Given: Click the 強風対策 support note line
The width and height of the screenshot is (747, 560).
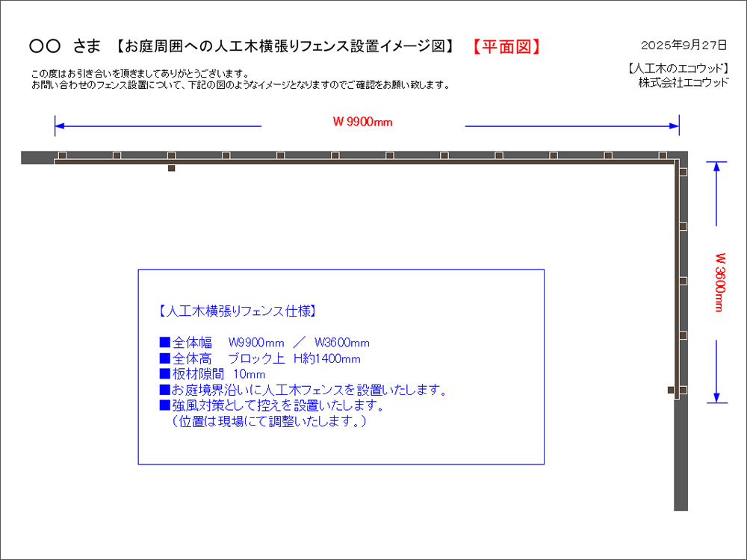Looking at the screenshot, I should tap(272, 406).
